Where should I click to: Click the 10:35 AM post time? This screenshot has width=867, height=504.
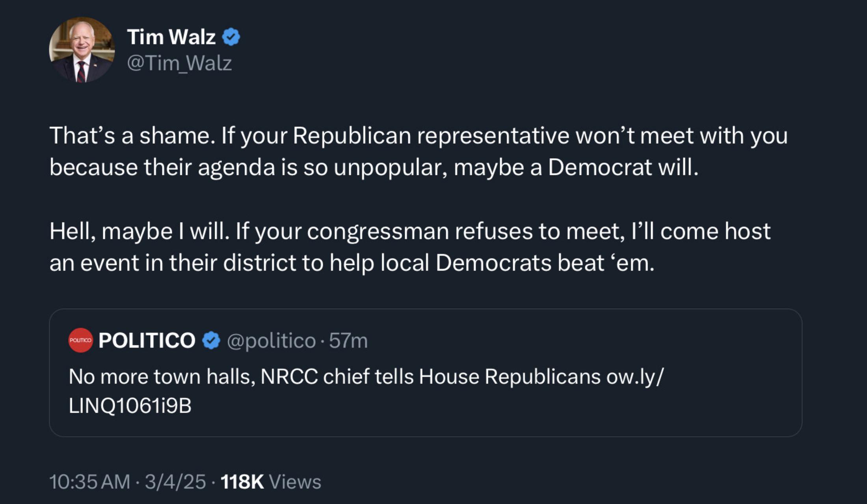click(89, 482)
